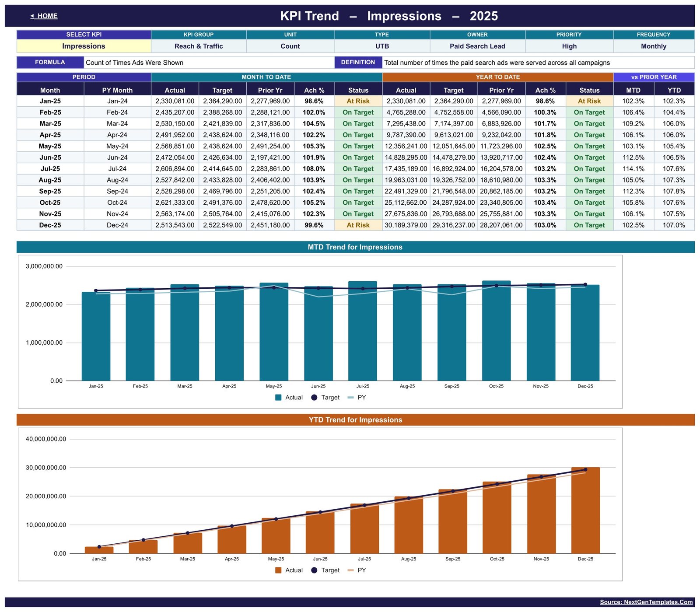Image resolution: width=700 pixels, height=612 pixels.
Task: Click the vs PRIOR YEAR section header
Action: coord(654,77)
